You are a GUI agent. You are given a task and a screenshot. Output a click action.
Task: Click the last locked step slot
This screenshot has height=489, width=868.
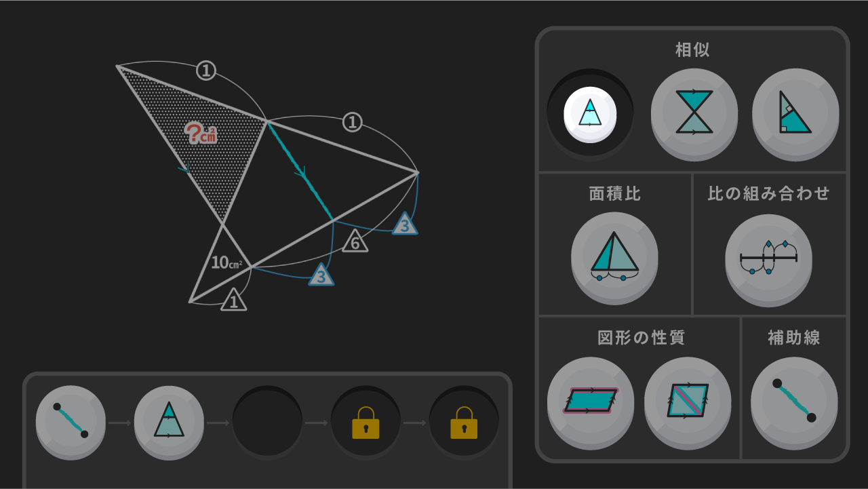tap(464, 422)
